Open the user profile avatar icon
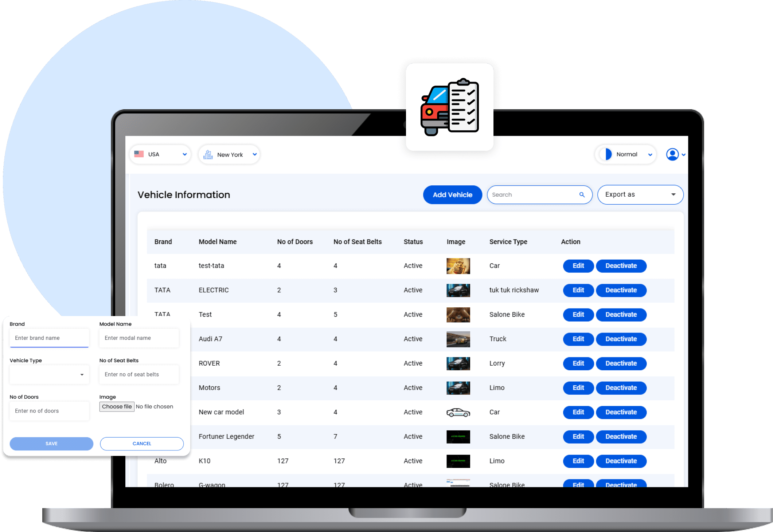This screenshot has height=532, width=773. click(672, 154)
